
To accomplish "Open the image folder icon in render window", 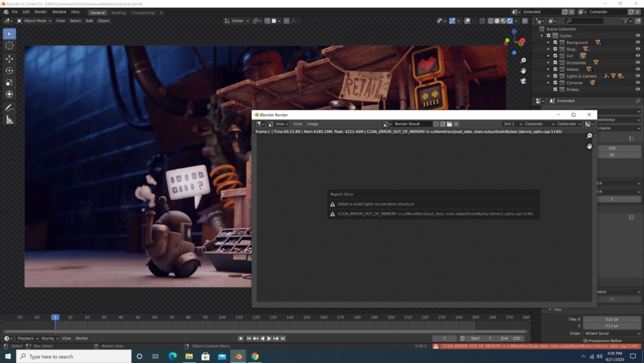I will coord(450,124).
